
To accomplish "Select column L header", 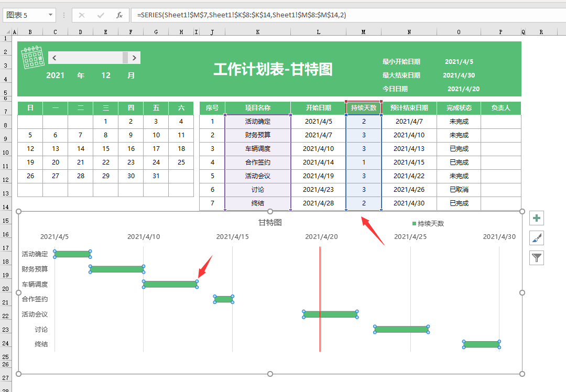I will [319, 32].
